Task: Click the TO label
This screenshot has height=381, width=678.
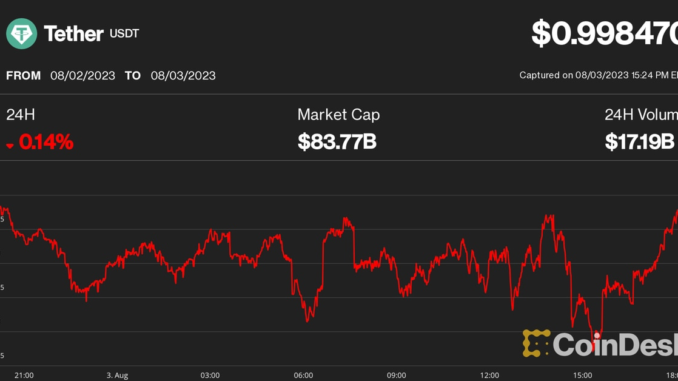Action: pos(133,76)
